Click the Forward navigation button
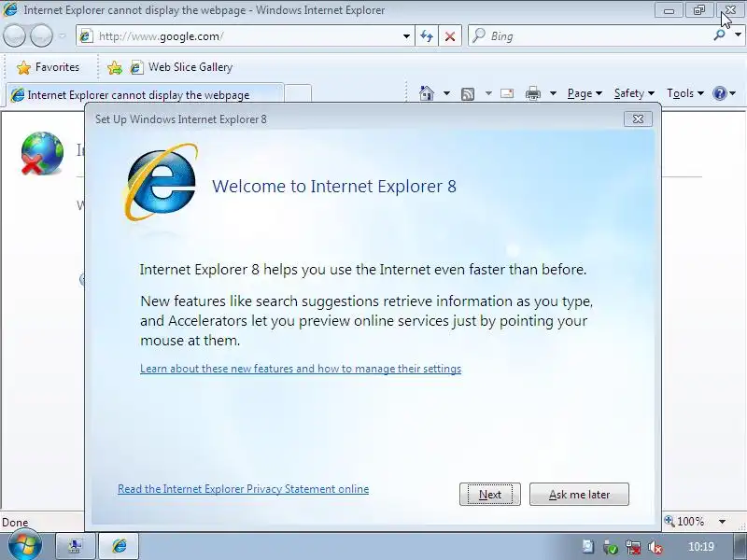The image size is (747, 560). click(41, 35)
